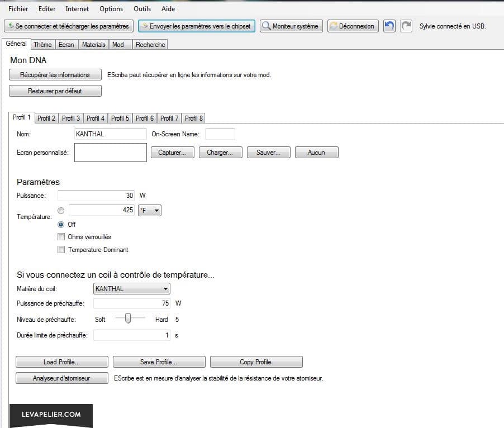Screen dimensions: 504x428
Task: Click Durée limite de préchauffe field
Action: pos(132,335)
